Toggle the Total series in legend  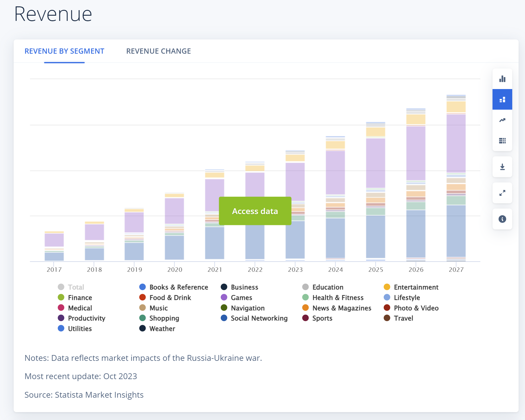point(76,287)
